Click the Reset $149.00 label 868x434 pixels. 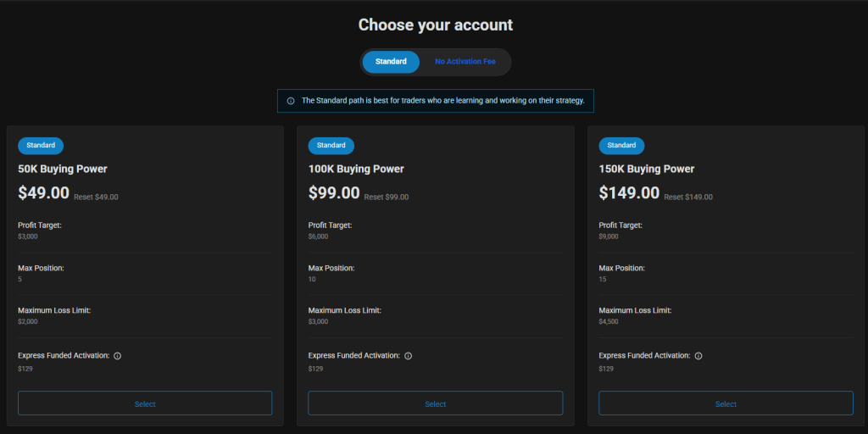[688, 198]
